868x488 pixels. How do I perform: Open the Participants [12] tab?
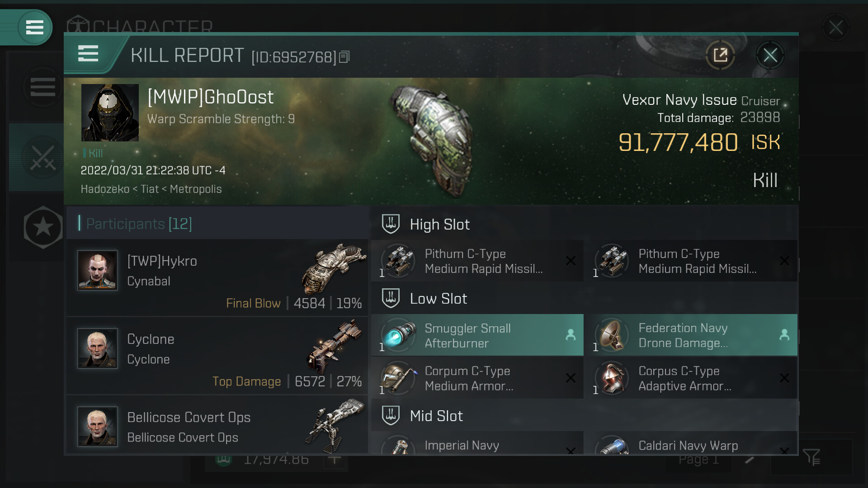click(x=138, y=224)
